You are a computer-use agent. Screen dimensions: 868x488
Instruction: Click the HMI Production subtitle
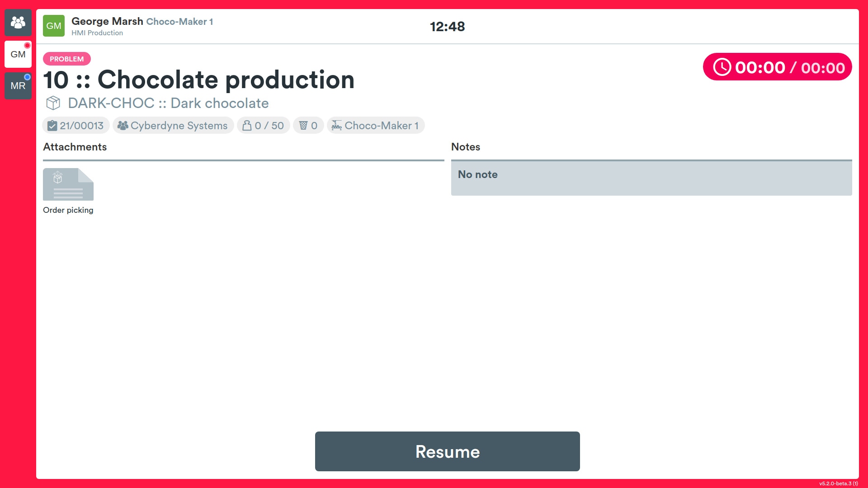point(97,33)
